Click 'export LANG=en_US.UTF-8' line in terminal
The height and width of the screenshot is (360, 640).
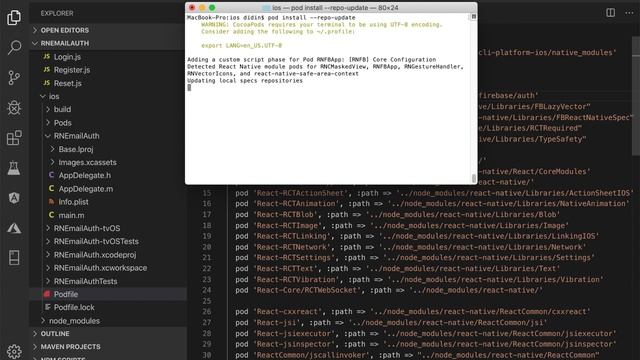[241, 45]
